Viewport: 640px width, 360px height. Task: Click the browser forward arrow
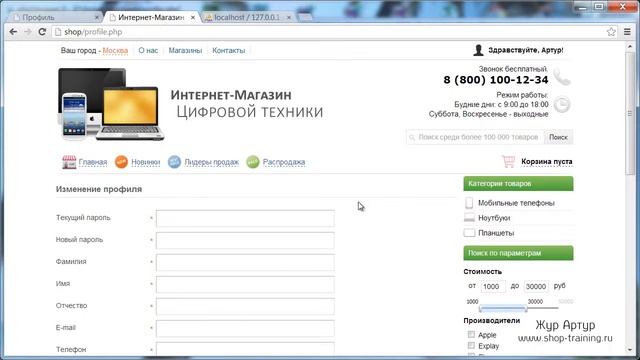pos(27,32)
